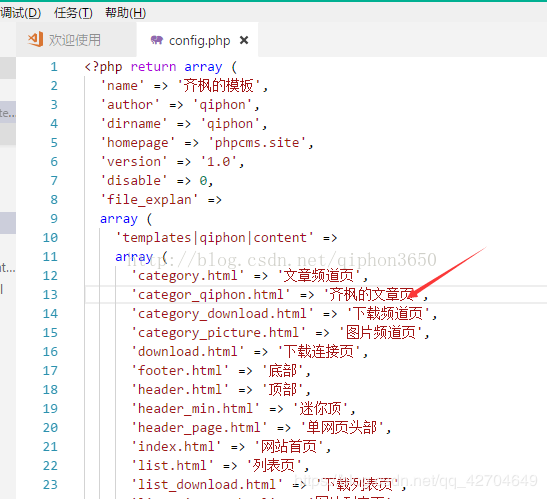Click 'category_download.html' key on line 14
Screen dimensions: 547x499
tap(222, 314)
